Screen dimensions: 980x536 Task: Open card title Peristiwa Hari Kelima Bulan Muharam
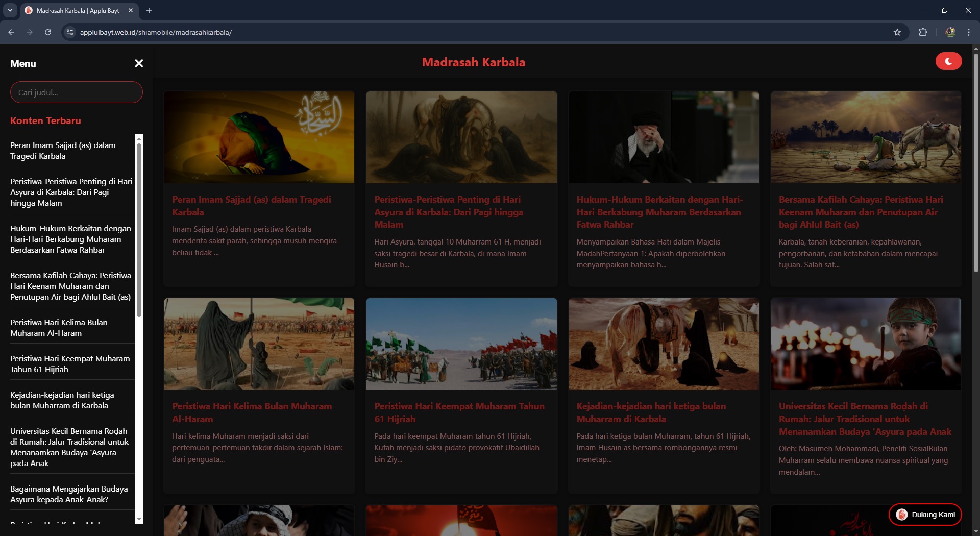click(x=252, y=412)
